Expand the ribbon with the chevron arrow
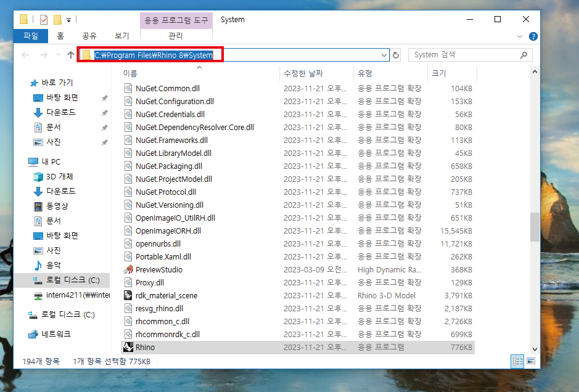This screenshot has width=579, height=392. (x=520, y=36)
